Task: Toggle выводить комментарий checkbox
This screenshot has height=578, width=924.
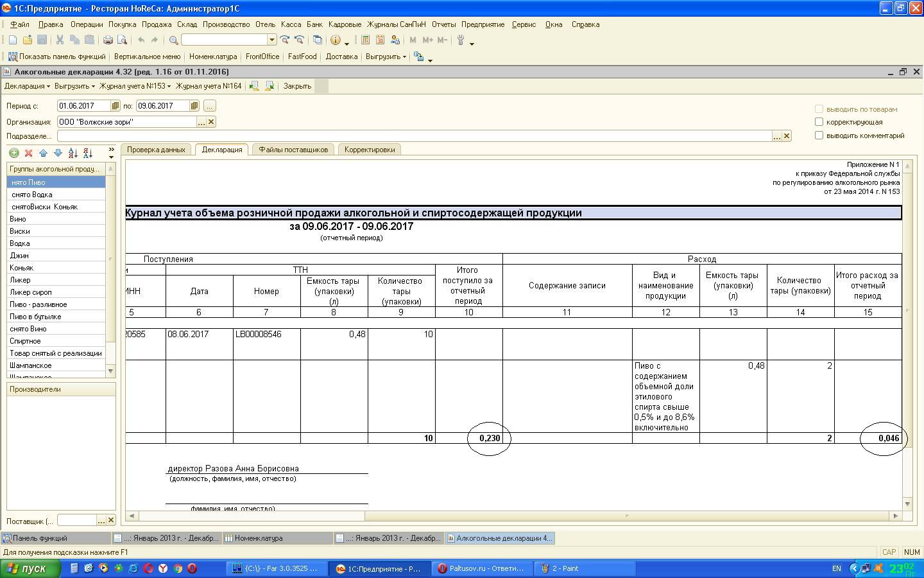Action: point(819,135)
